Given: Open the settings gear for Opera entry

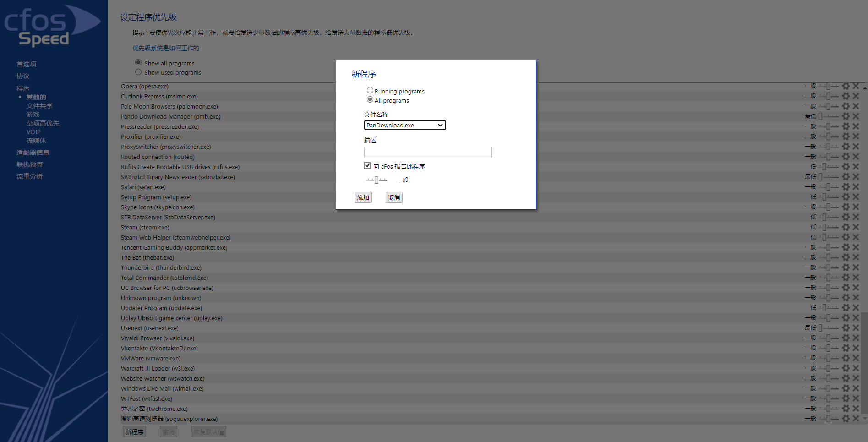Looking at the screenshot, I should pyautogui.click(x=845, y=86).
